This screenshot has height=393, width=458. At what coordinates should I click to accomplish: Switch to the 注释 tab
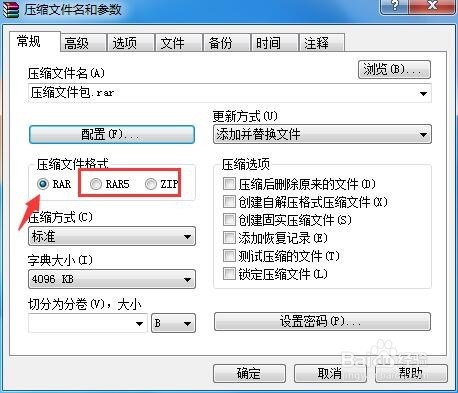coord(322,43)
